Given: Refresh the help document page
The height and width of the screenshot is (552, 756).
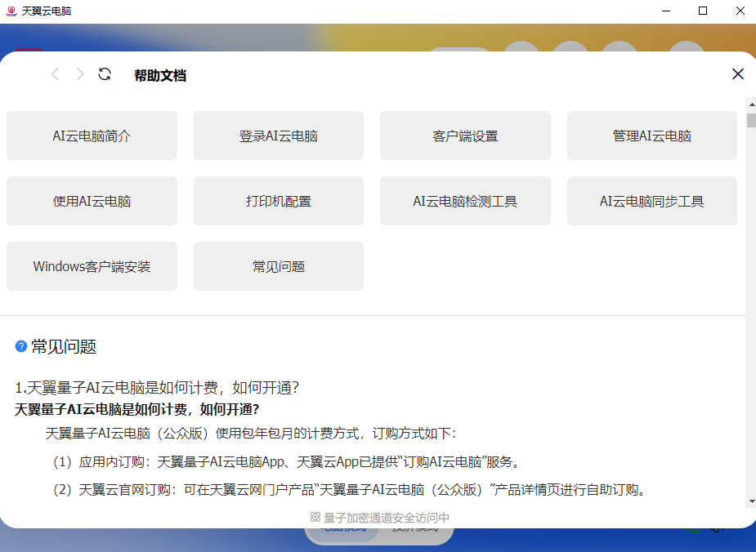Looking at the screenshot, I should click(105, 74).
